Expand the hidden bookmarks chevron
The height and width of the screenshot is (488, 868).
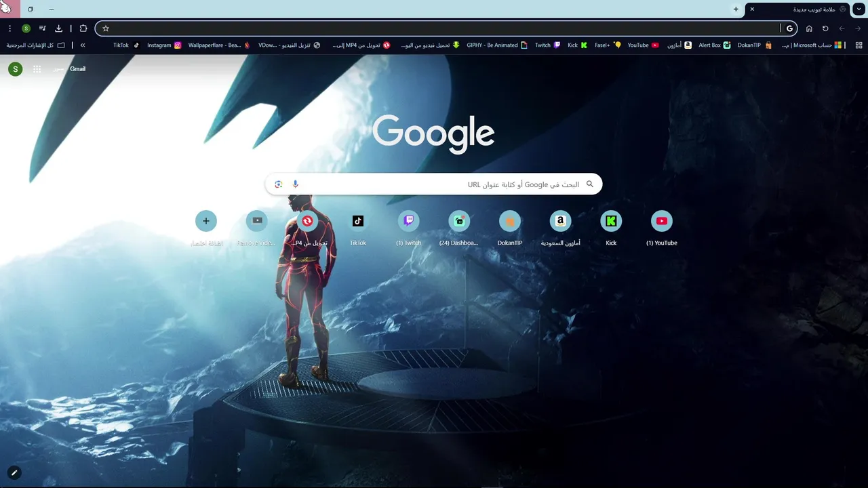click(x=83, y=45)
